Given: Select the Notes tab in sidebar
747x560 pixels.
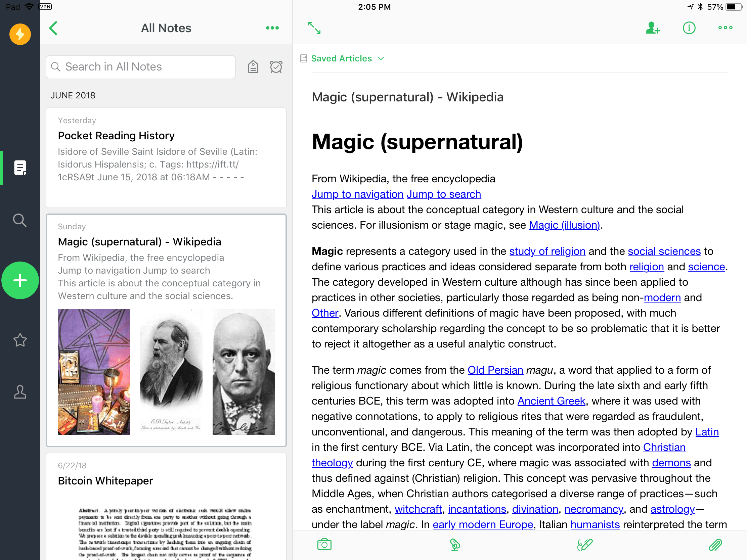Looking at the screenshot, I should pos(20,168).
